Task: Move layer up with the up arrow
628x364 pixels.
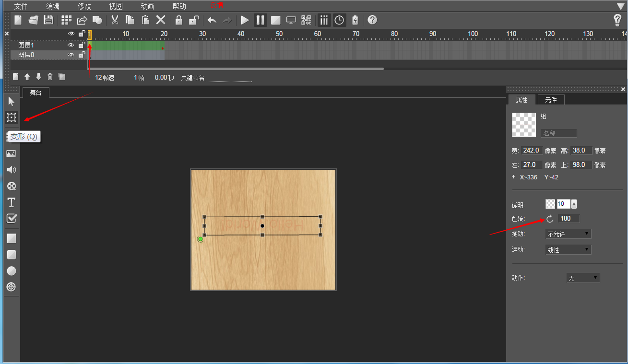Action: tap(27, 77)
